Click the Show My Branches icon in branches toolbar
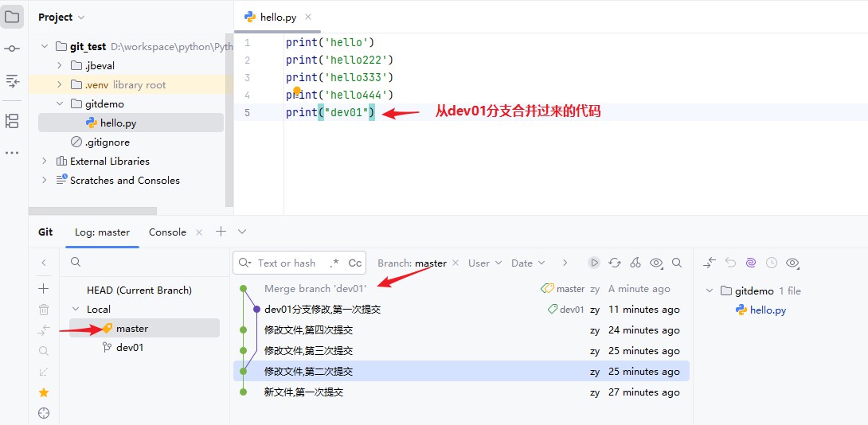 (44, 351)
